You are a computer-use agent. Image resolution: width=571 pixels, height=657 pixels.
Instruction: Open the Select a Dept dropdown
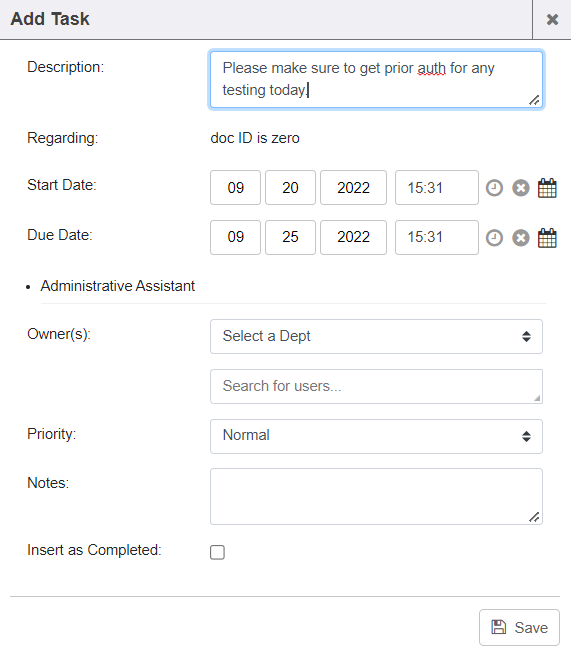click(376, 336)
